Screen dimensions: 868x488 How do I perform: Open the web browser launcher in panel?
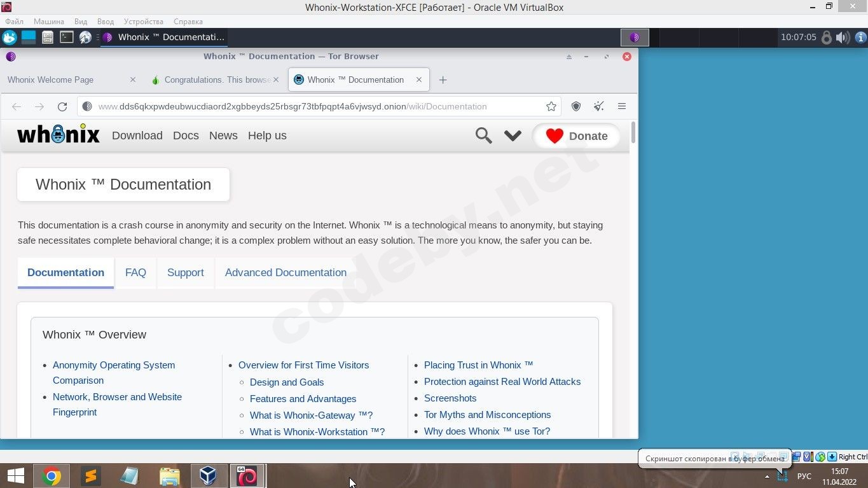[x=85, y=38]
